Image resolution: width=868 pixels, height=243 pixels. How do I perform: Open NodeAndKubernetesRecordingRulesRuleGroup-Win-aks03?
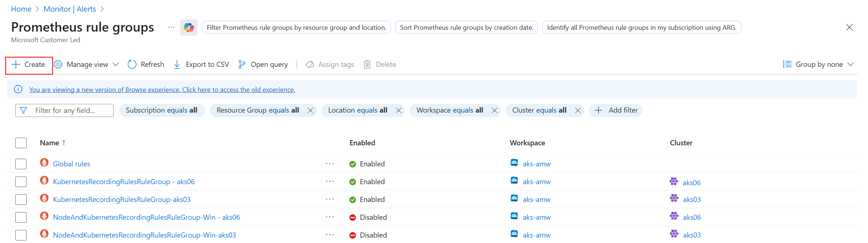144,235
